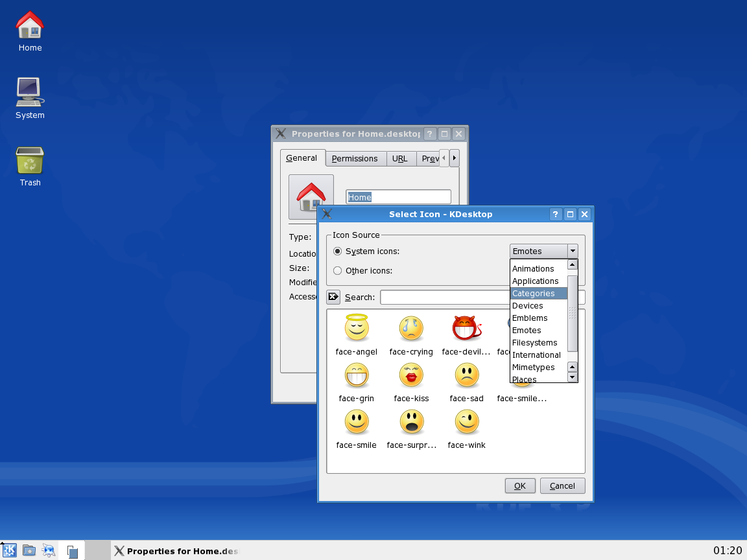747x560 pixels.
Task: Select the Other icons radio button
Action: pyautogui.click(x=337, y=270)
